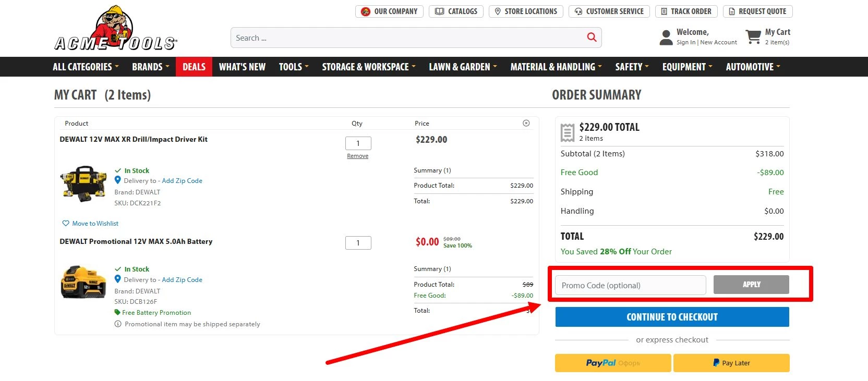
Task: Click the user account silhouette icon
Action: (x=666, y=38)
